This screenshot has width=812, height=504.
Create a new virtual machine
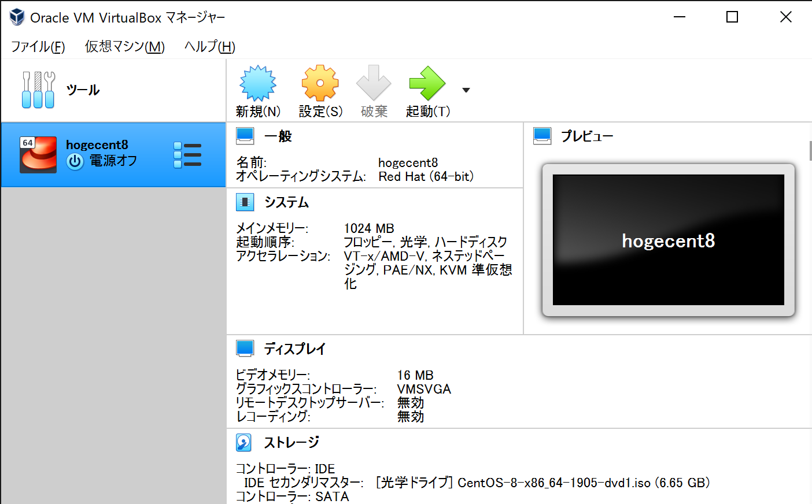[x=257, y=90]
